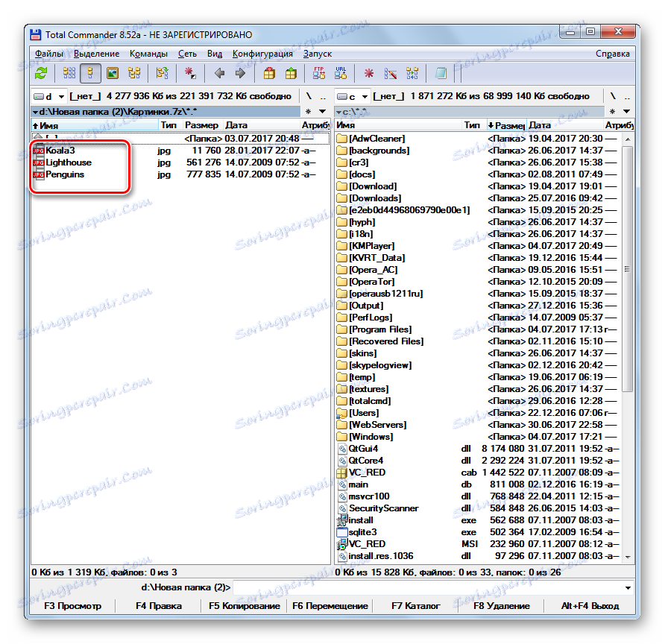The height and width of the screenshot is (644, 665).
Task: Open the Notepad toolbar icon
Action: click(441, 73)
